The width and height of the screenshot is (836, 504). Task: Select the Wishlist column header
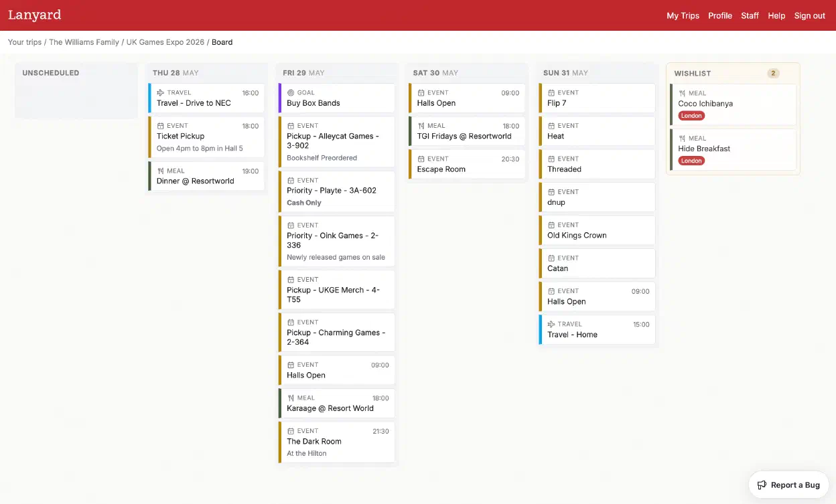coord(693,74)
